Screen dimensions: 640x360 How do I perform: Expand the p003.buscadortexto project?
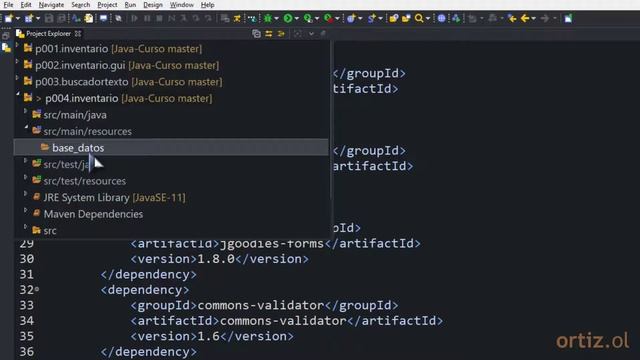coord(17,79)
